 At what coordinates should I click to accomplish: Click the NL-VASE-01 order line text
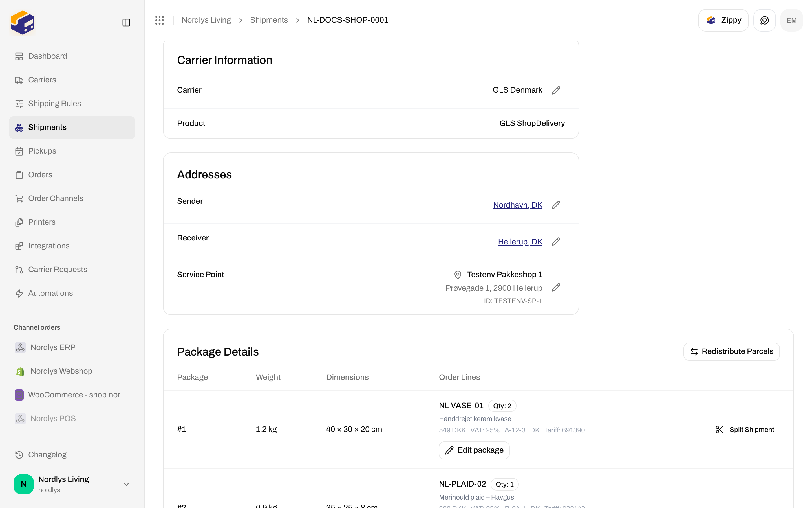tap(461, 406)
